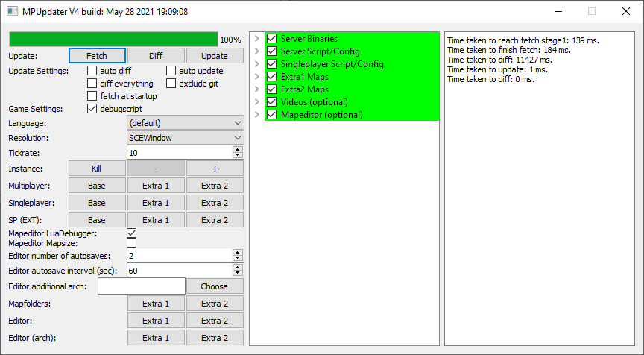Viewport: 644px width, 355px height.
Task: Add an instance with the plus button
Action: pyautogui.click(x=215, y=169)
